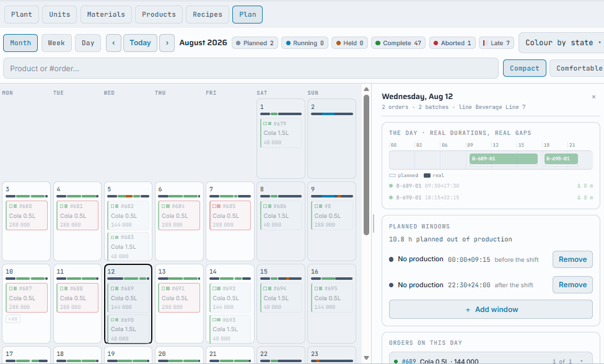Focus the Product or #order search field
Viewport: 604px width, 364px height.
251,69
